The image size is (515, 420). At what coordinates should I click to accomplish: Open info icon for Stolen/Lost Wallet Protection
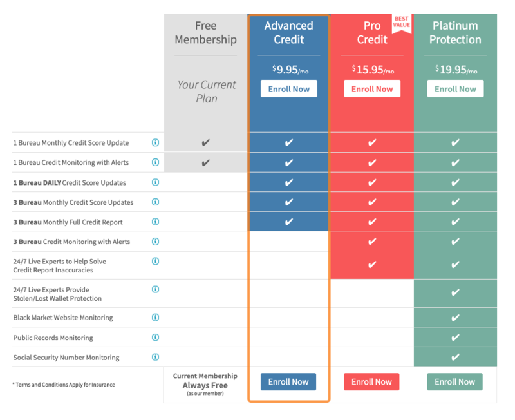155,290
